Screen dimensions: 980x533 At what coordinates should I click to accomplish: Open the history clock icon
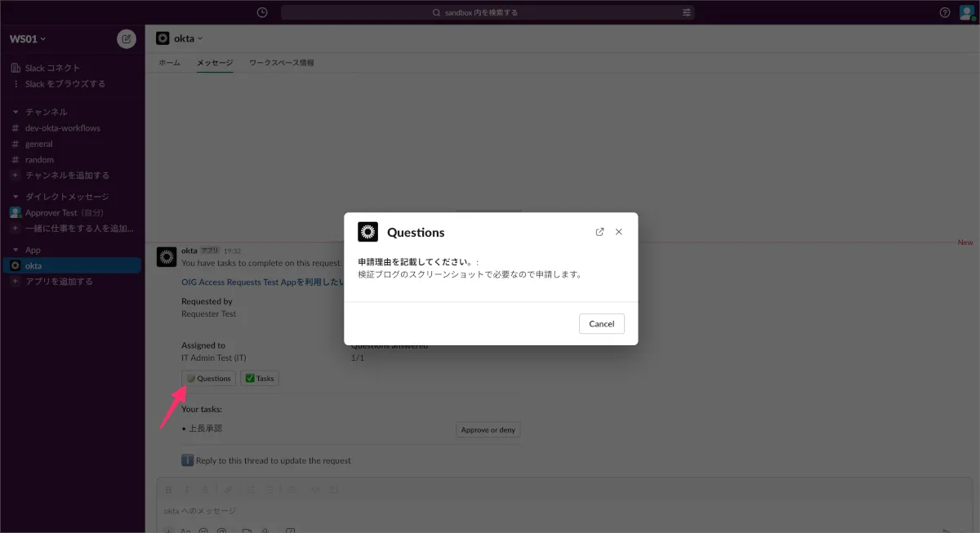(x=261, y=12)
